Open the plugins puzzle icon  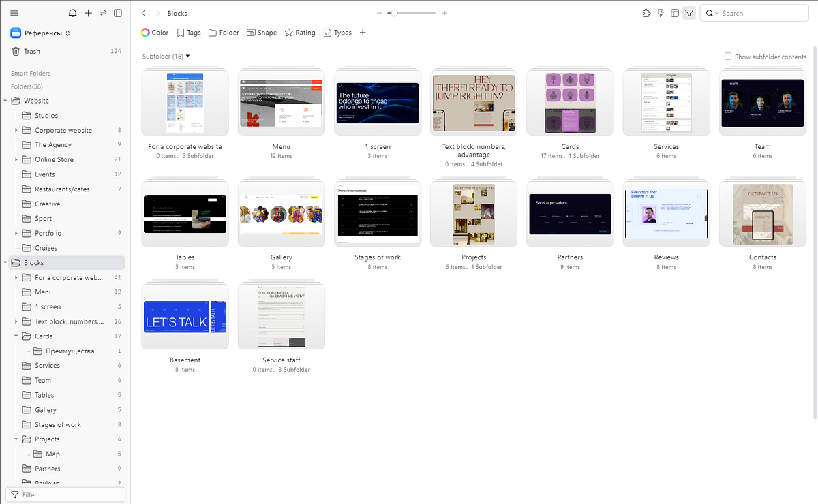coord(646,13)
